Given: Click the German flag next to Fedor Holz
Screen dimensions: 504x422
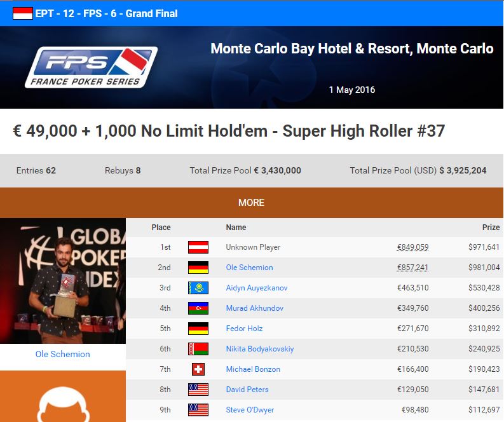Looking at the screenshot, I should [198, 329].
